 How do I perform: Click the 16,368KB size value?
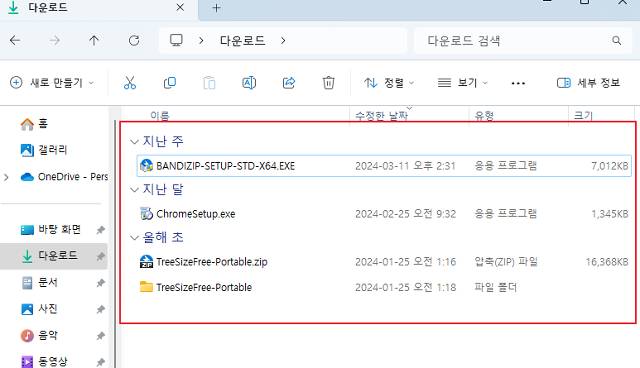click(x=607, y=262)
